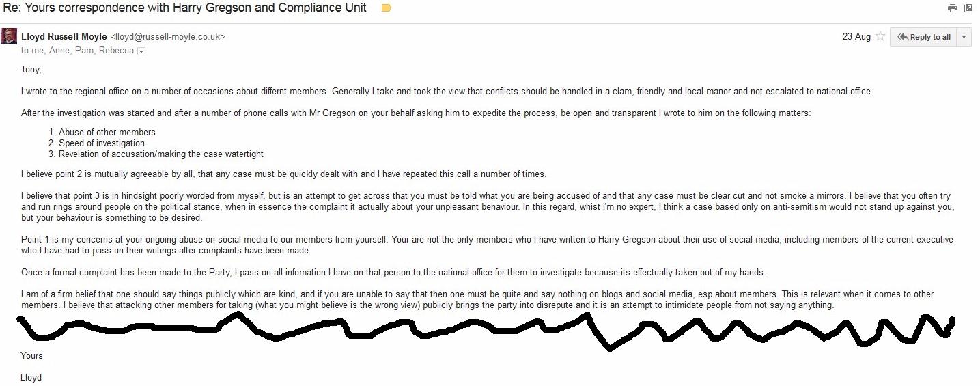Screen dimensions: 980x386
Task: Click the 23 Aug date stamp
Action: (x=856, y=37)
